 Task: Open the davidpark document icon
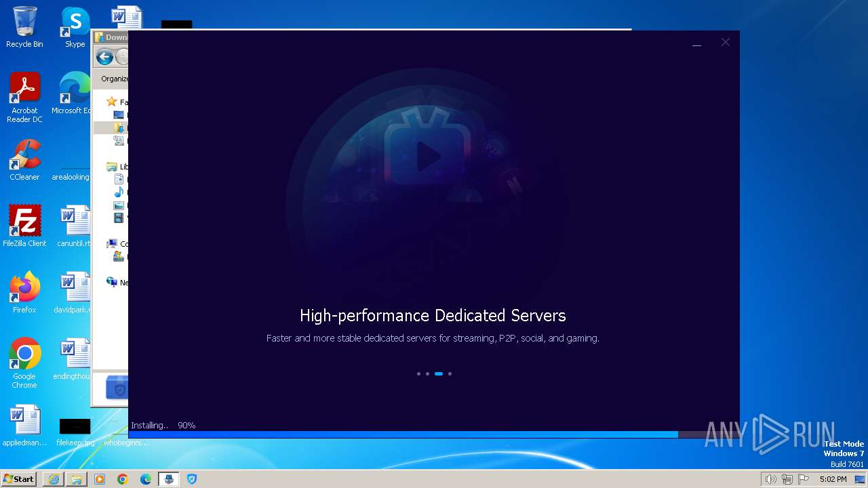pyautogui.click(x=73, y=293)
